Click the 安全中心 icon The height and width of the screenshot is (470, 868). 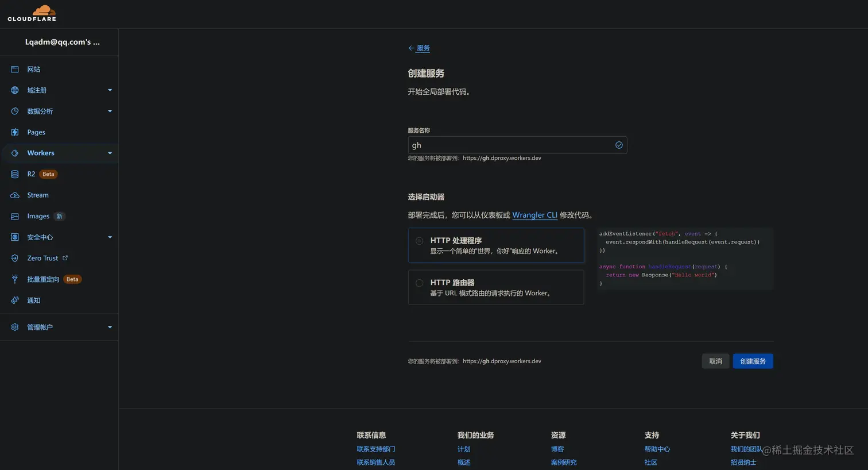15,237
